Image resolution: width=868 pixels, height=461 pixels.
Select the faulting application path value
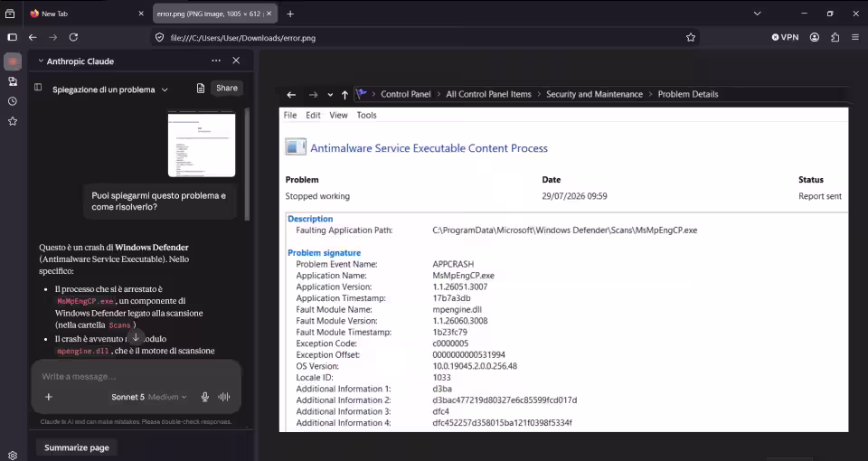tap(564, 230)
